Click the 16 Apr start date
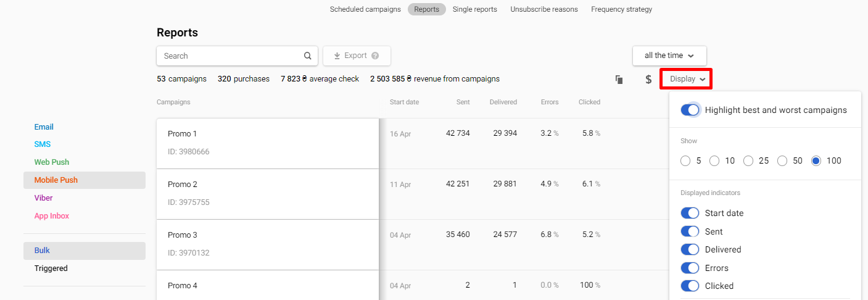This screenshot has height=300, width=868. (400, 134)
